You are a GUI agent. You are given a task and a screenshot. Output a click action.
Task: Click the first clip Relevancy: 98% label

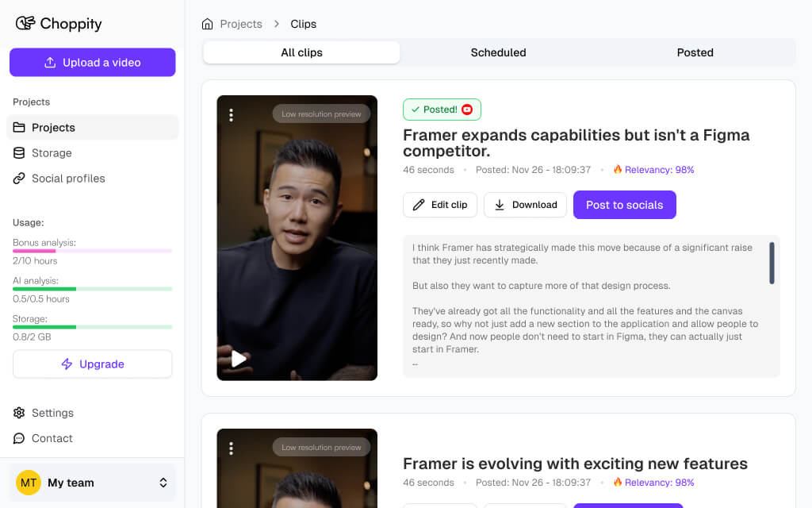click(653, 170)
